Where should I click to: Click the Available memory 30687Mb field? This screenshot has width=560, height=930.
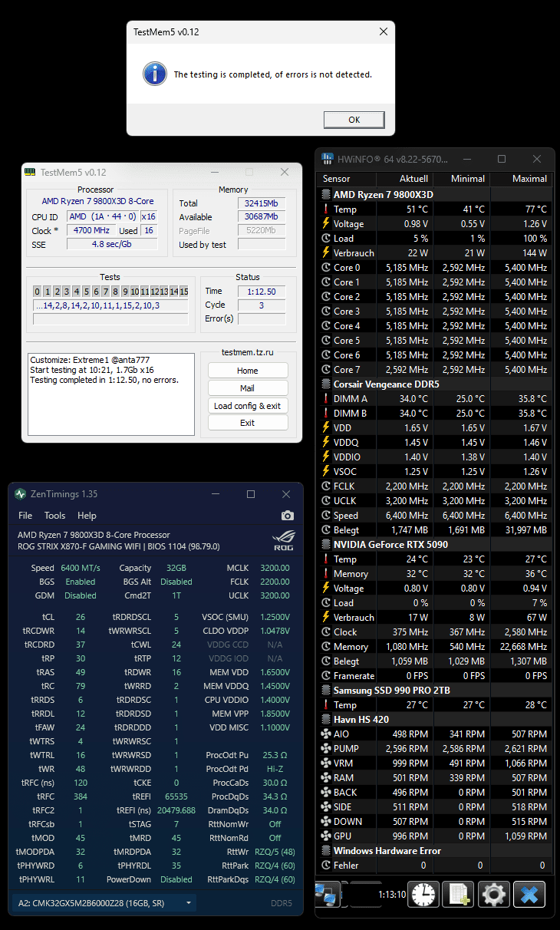(261, 217)
